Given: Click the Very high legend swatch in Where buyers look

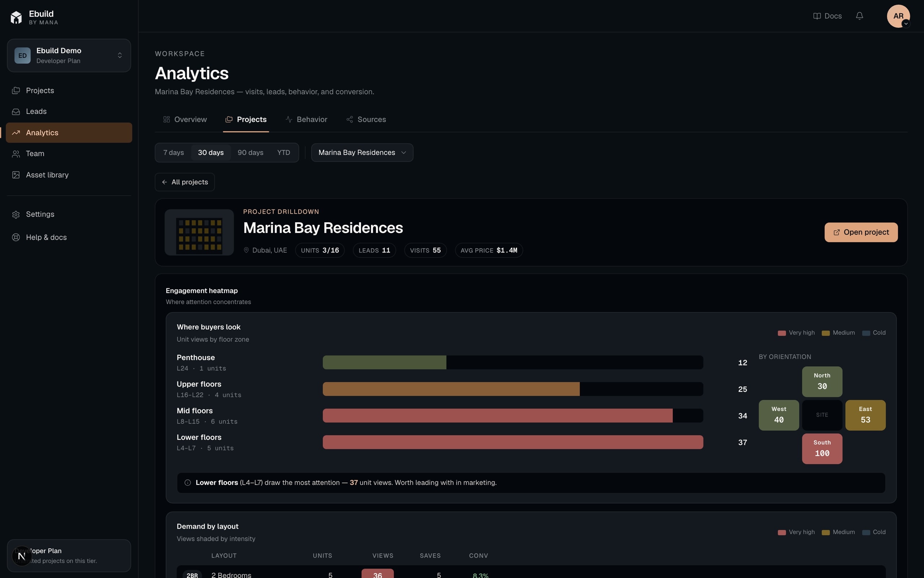Looking at the screenshot, I should tap(781, 333).
